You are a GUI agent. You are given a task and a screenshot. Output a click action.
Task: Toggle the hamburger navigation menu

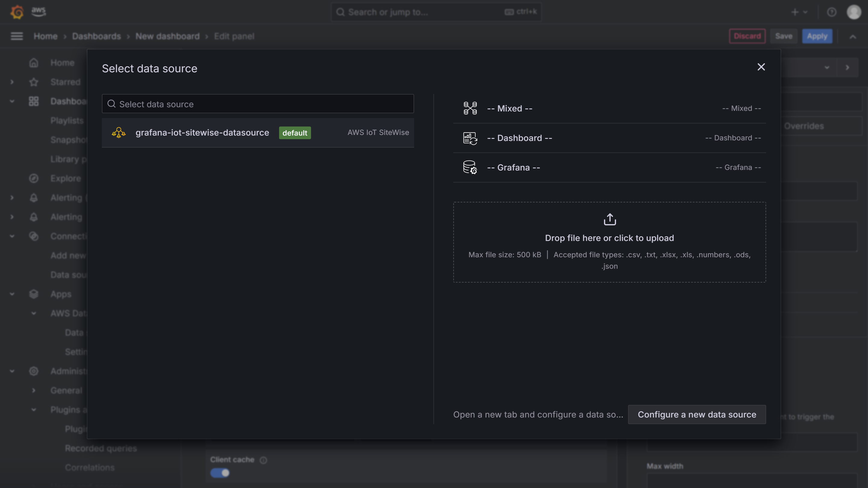tap(17, 36)
